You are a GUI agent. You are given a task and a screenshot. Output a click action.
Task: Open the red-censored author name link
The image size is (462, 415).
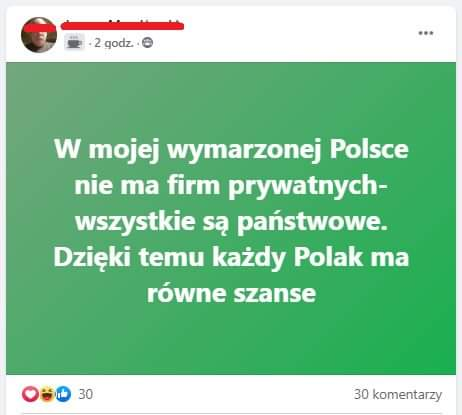[122, 25]
